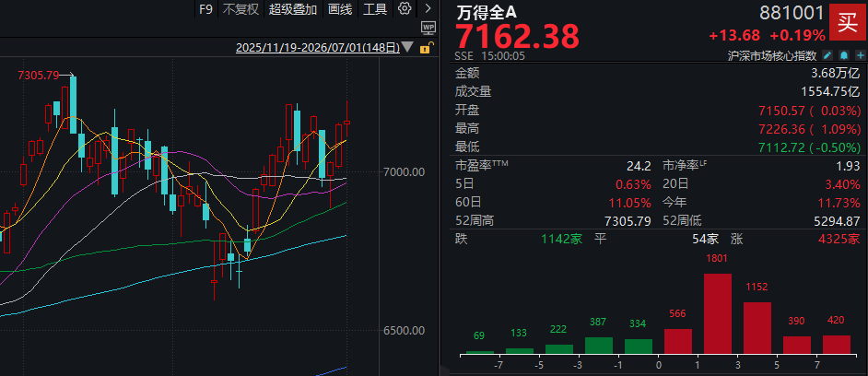Click the 5日 change value 0.63%
868x376 pixels.
click(x=633, y=184)
